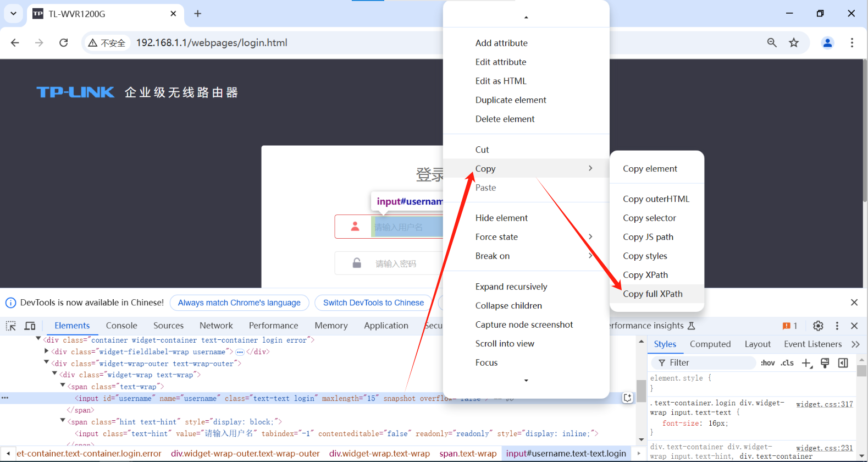Select Edit as HTML in context menu

501,81
